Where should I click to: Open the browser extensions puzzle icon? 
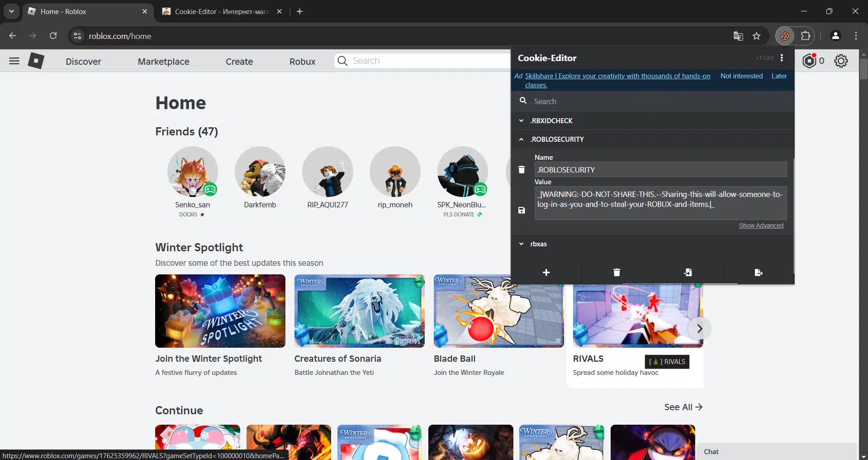point(806,36)
